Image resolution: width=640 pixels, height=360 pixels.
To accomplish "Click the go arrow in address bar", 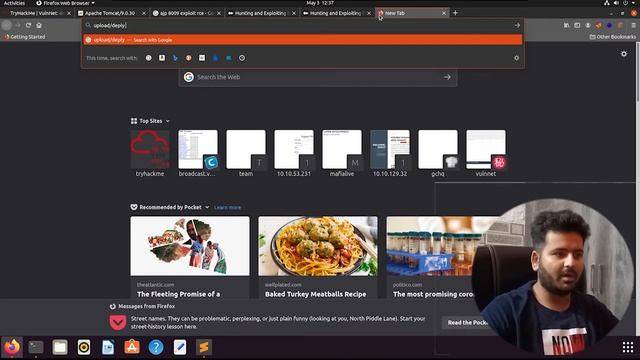I will 517,25.
